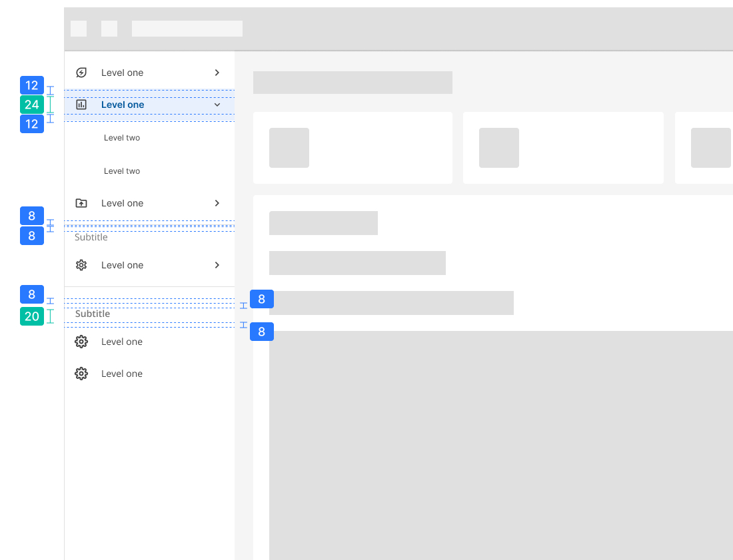This screenshot has width=733, height=560.
Task: Expand the chevron on the gear Level one item
Action: [217, 265]
